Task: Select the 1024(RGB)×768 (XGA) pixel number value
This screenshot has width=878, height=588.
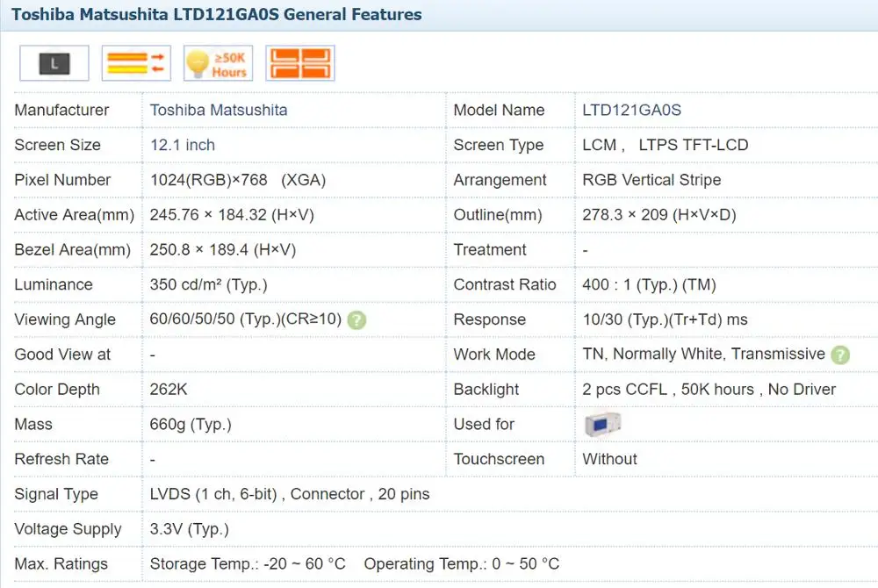Action: pos(237,180)
